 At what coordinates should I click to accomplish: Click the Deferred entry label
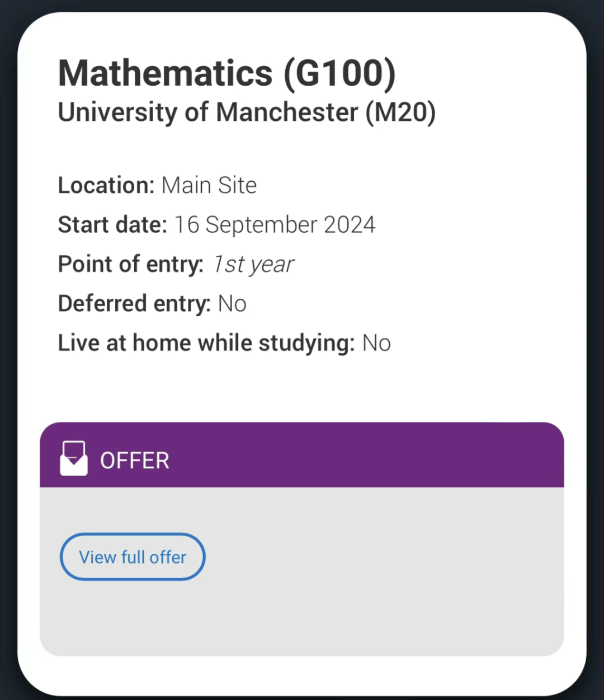pyautogui.click(x=134, y=304)
